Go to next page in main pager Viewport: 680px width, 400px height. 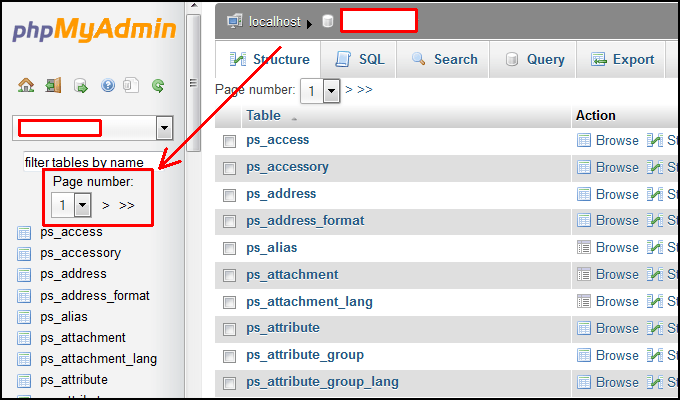[x=349, y=90]
